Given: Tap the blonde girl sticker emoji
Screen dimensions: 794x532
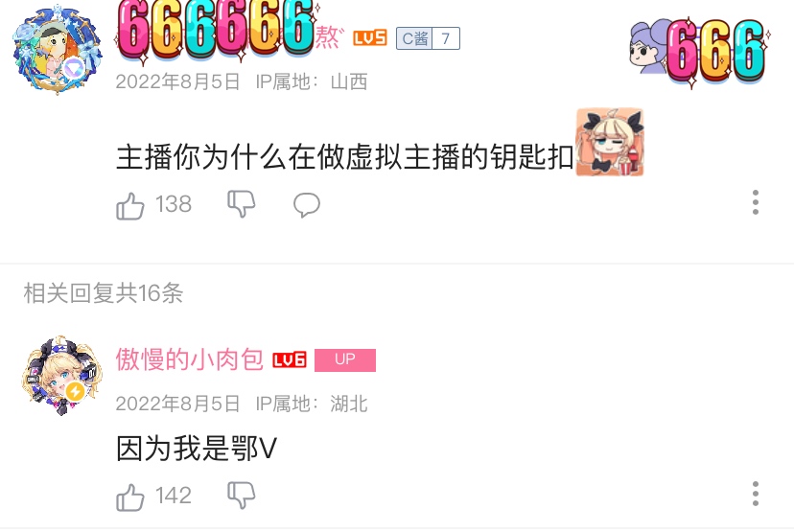Looking at the screenshot, I should (610, 142).
